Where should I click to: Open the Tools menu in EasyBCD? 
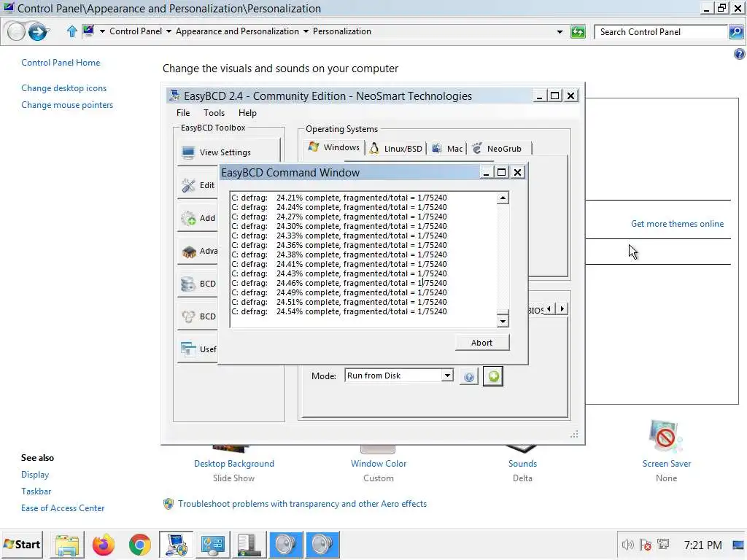pyautogui.click(x=214, y=113)
